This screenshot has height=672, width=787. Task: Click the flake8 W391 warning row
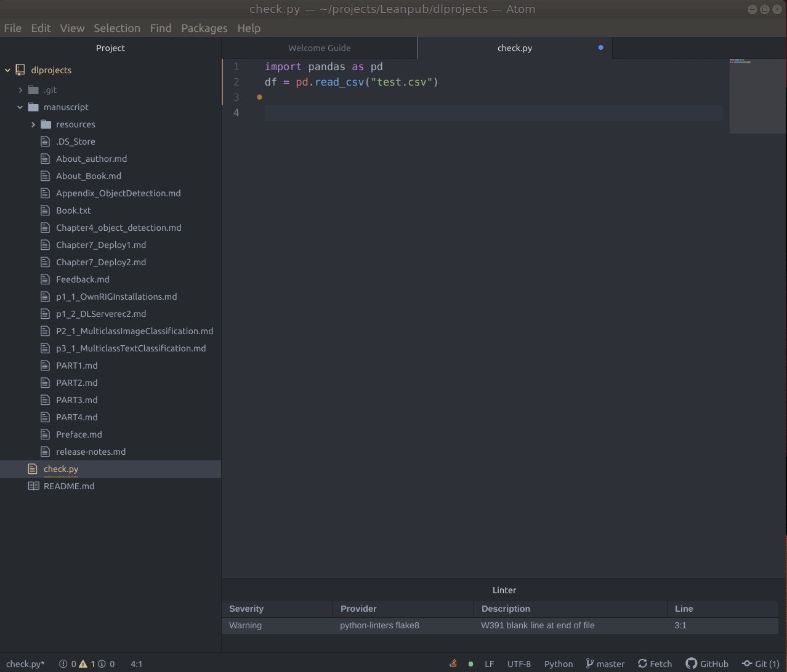point(500,625)
